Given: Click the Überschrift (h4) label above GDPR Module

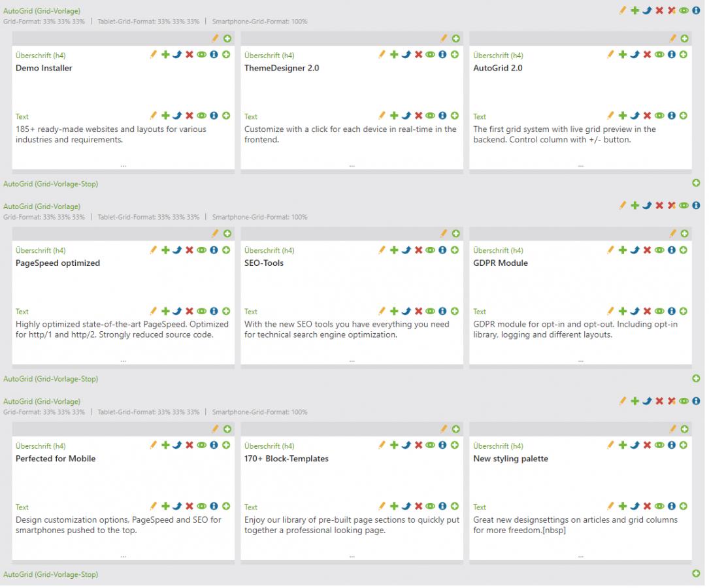Looking at the screenshot, I should [498, 251].
